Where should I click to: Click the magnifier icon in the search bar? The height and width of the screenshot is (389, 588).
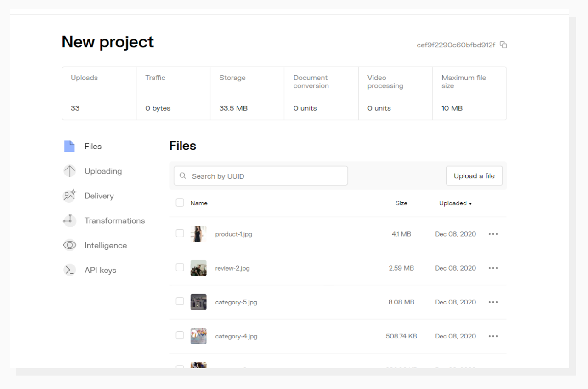coord(182,175)
